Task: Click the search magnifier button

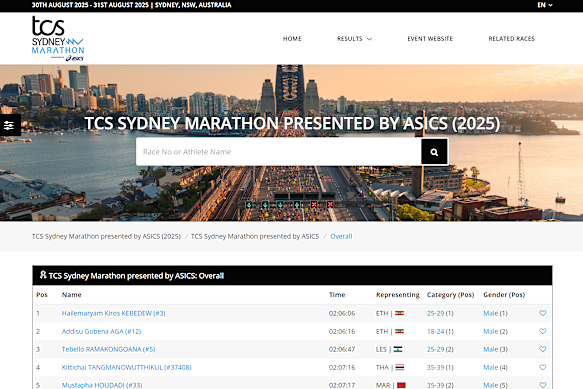Action: tap(434, 152)
